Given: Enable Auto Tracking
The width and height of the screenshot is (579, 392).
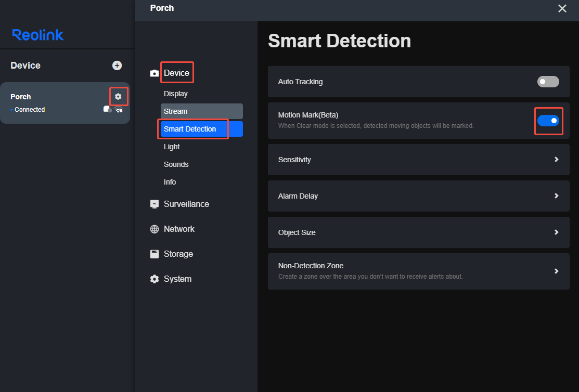Looking at the screenshot, I should 548,82.
